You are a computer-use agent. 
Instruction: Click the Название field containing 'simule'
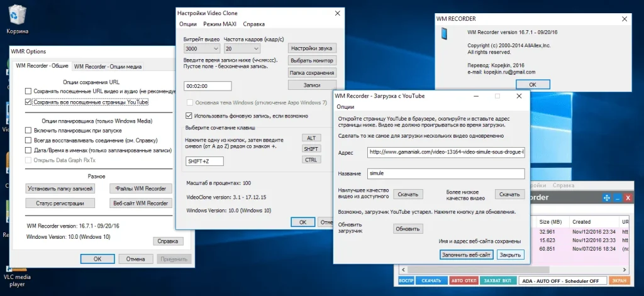click(x=446, y=173)
